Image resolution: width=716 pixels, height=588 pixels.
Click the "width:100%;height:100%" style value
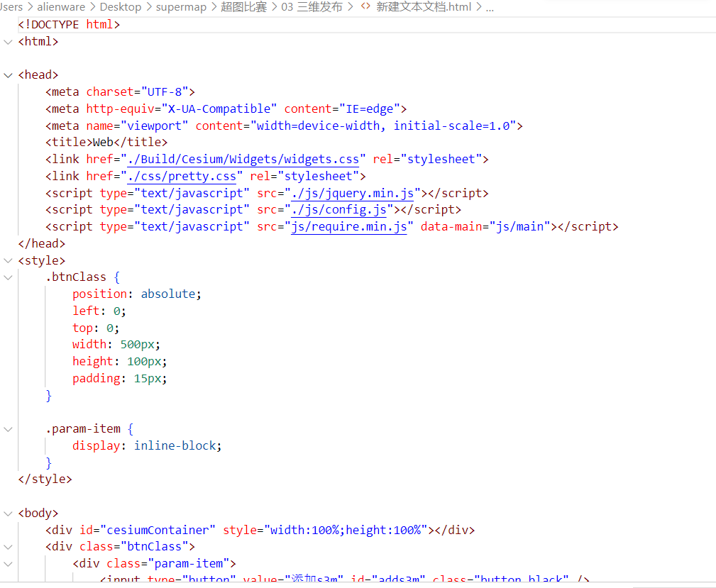346,531
